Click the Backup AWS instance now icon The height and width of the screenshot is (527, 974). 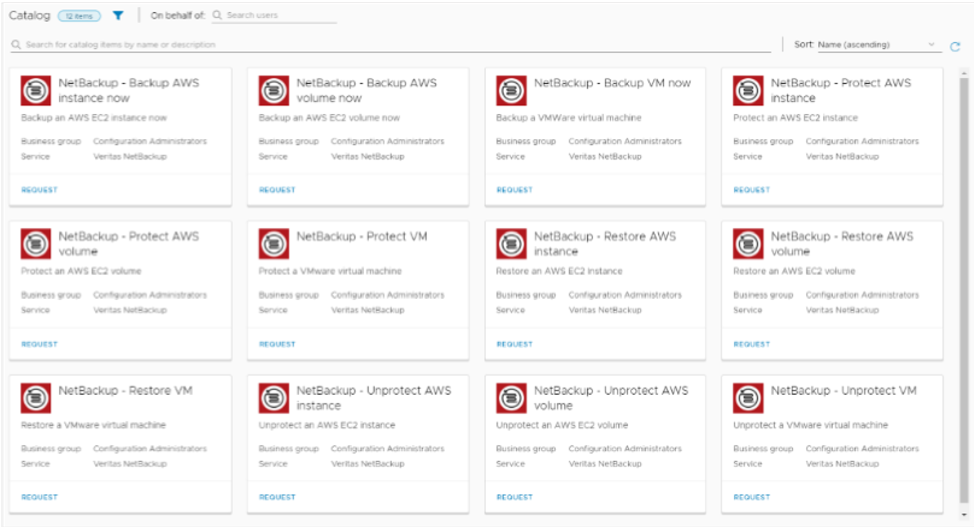tap(36, 91)
